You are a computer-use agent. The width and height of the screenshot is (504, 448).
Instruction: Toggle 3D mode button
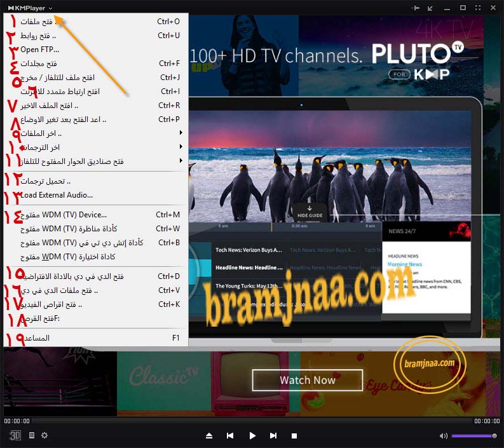pos(15,435)
